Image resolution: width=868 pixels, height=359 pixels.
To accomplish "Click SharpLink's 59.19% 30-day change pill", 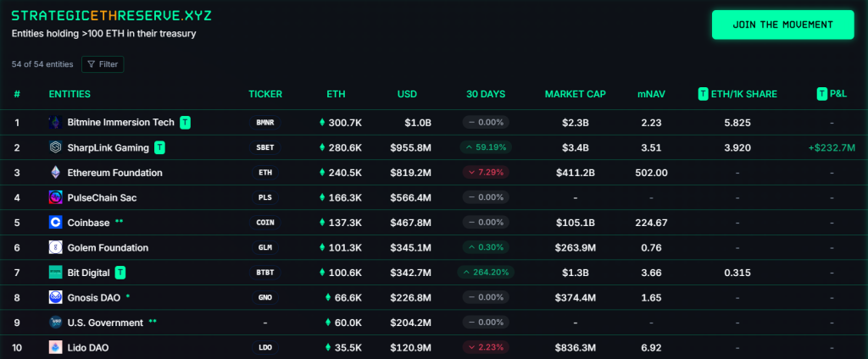I will point(486,147).
